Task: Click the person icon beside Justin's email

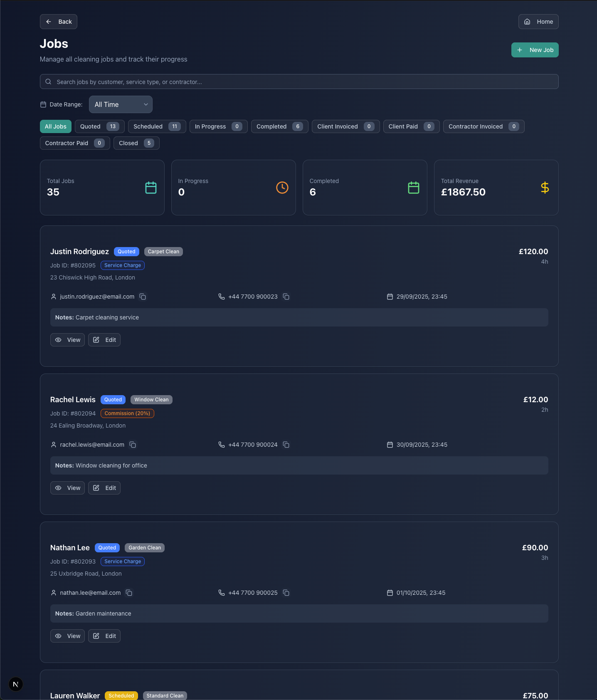Action: 54,297
